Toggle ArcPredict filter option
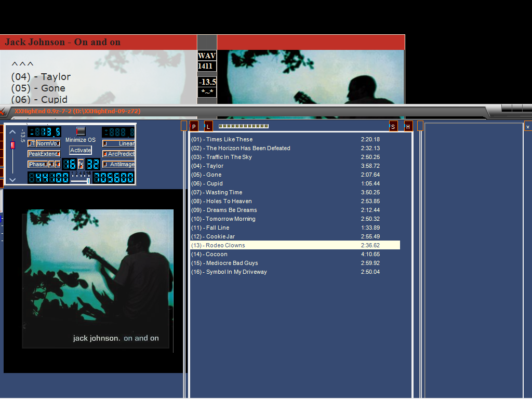The width and height of the screenshot is (532, 399). click(x=118, y=154)
